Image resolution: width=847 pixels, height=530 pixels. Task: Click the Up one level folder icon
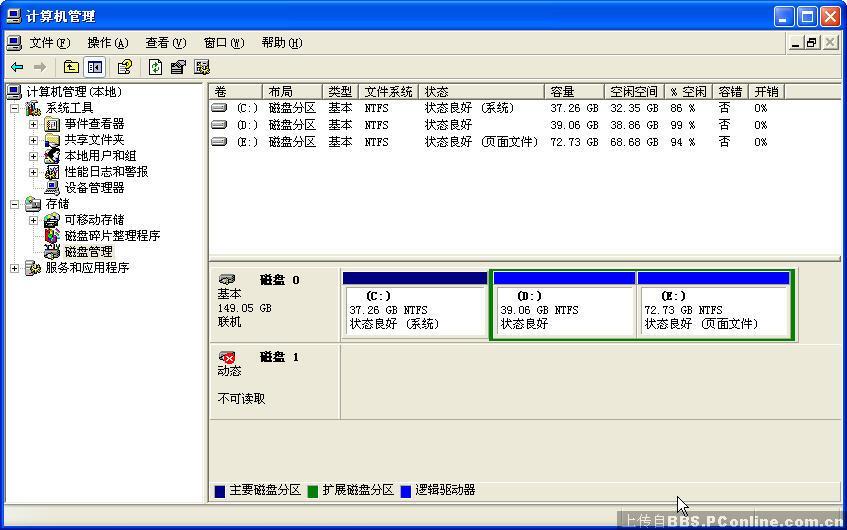pyautogui.click(x=71, y=67)
